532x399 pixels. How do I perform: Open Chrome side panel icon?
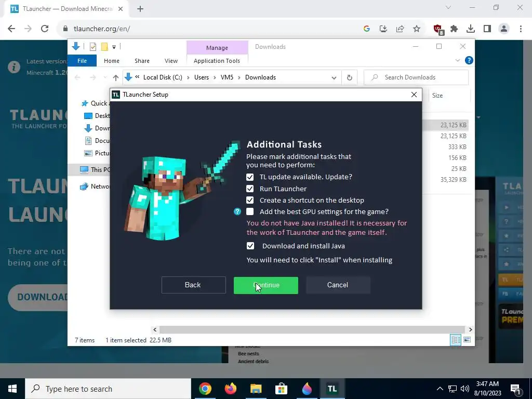pos(487,29)
